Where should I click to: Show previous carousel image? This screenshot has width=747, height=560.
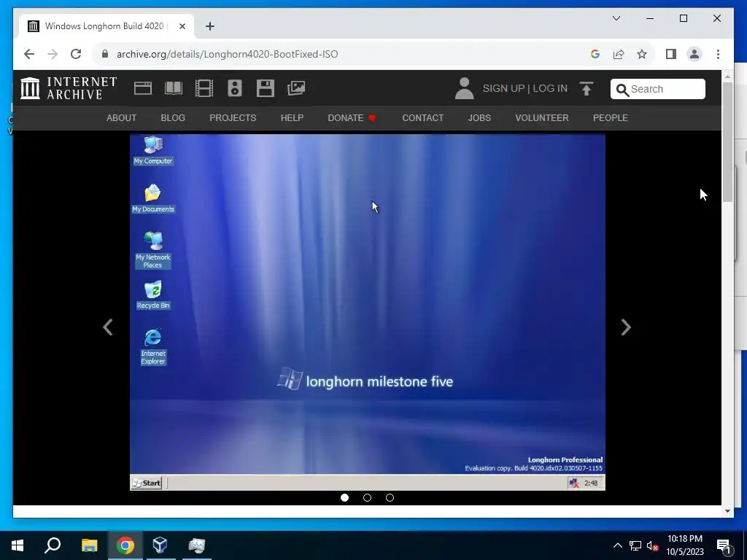[x=108, y=327]
